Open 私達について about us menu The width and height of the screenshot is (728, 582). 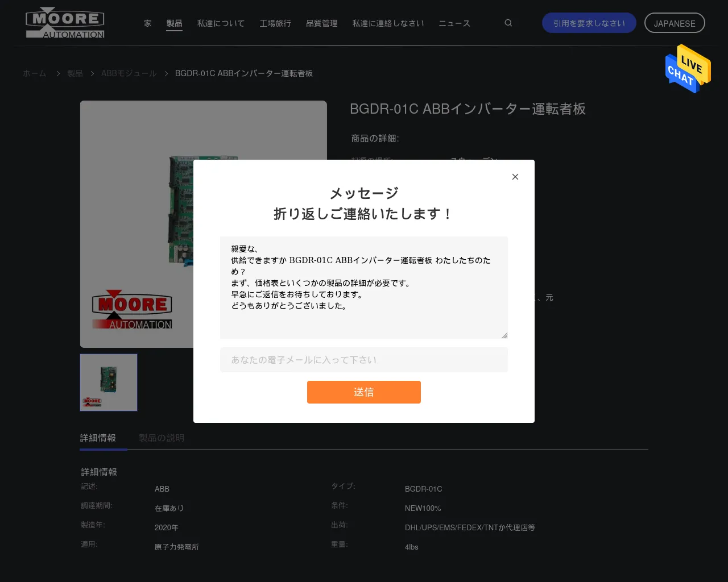click(x=221, y=23)
